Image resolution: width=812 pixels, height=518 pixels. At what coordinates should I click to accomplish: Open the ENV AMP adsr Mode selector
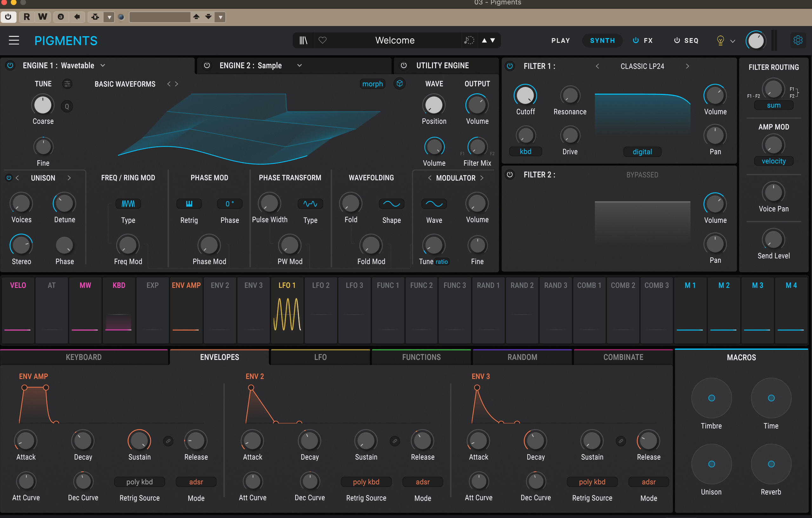pos(196,482)
